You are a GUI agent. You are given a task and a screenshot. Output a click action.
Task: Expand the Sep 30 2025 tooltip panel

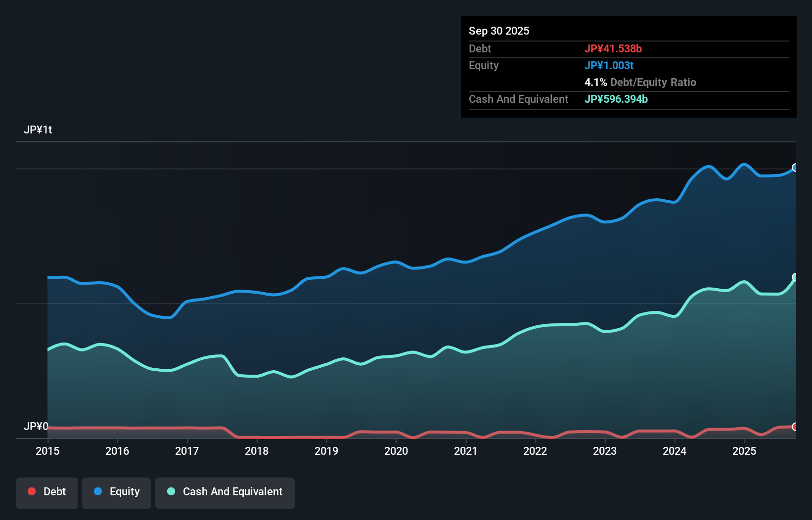pos(499,31)
